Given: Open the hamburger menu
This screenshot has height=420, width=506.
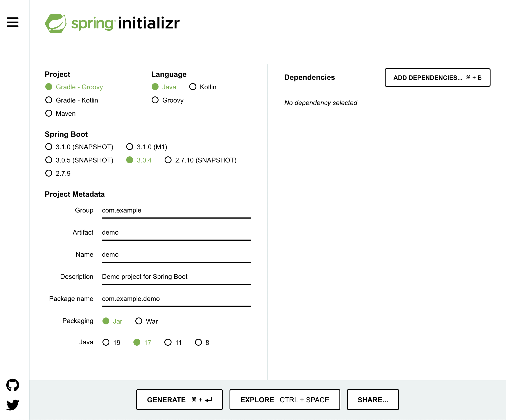Looking at the screenshot, I should (13, 22).
